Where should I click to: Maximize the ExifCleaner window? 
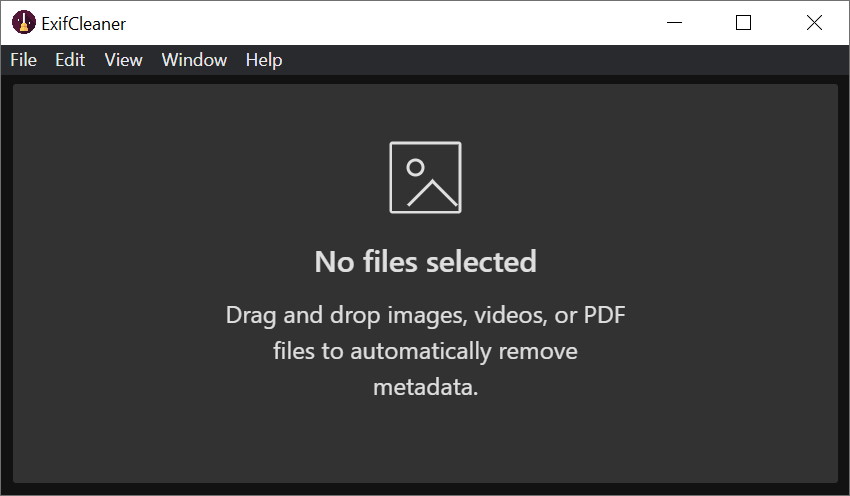(743, 22)
